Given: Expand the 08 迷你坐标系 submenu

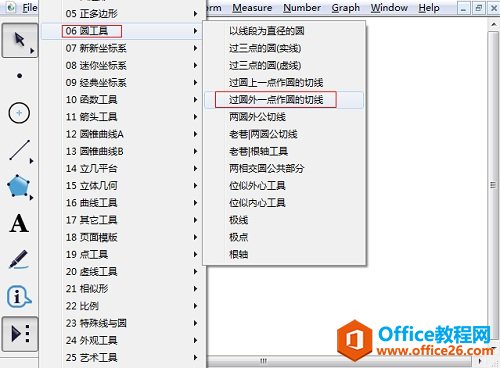Looking at the screenshot, I should pos(121,65).
